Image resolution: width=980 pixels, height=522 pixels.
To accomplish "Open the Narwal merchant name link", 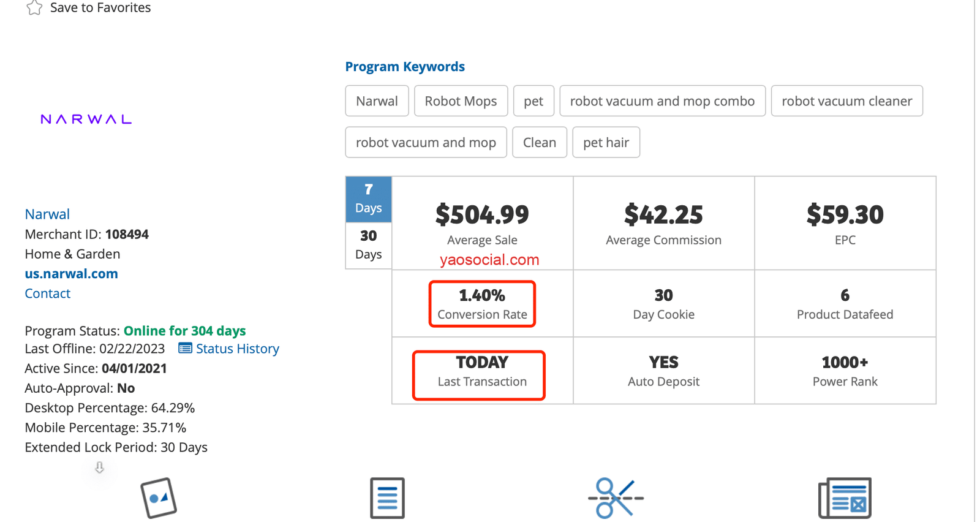I will click(47, 214).
